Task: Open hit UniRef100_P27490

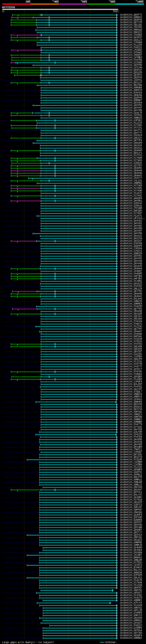Action: (131, 125)
